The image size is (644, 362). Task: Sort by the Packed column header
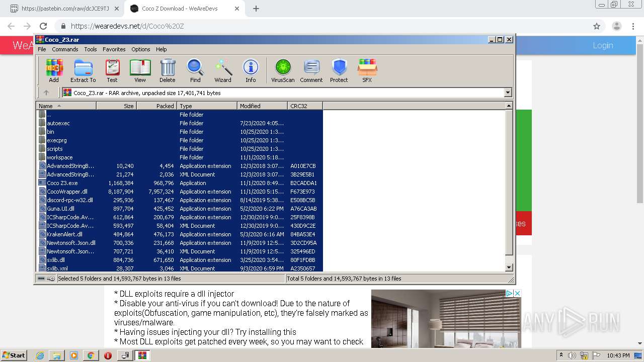click(156, 106)
